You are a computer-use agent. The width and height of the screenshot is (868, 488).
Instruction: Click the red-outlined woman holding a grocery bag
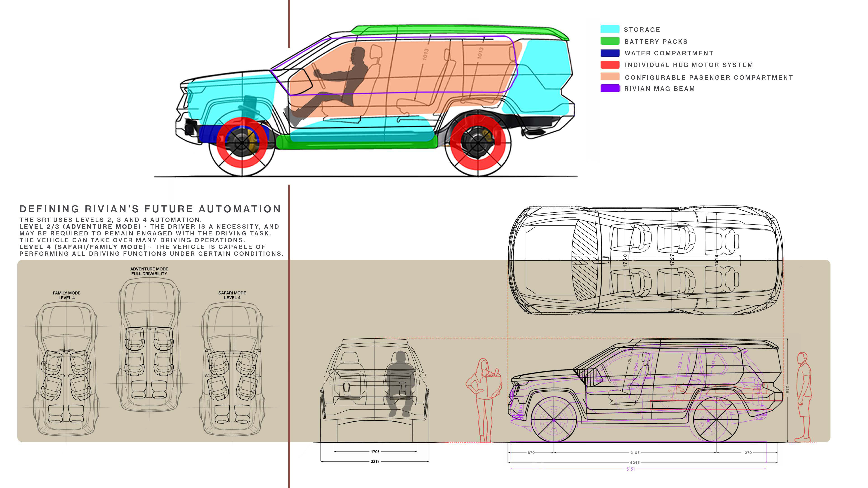coord(484,400)
